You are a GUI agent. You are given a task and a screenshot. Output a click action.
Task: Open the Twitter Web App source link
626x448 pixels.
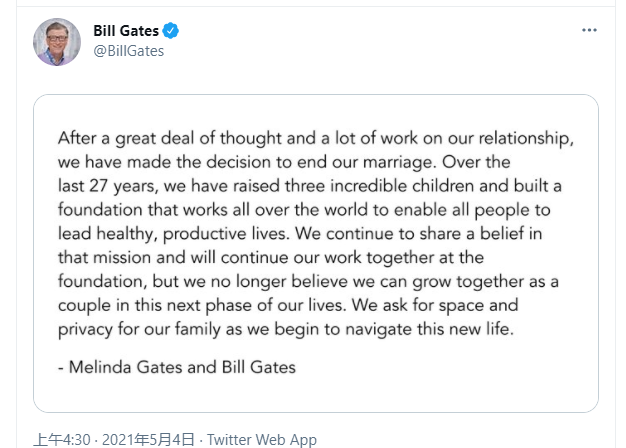pyautogui.click(x=262, y=439)
